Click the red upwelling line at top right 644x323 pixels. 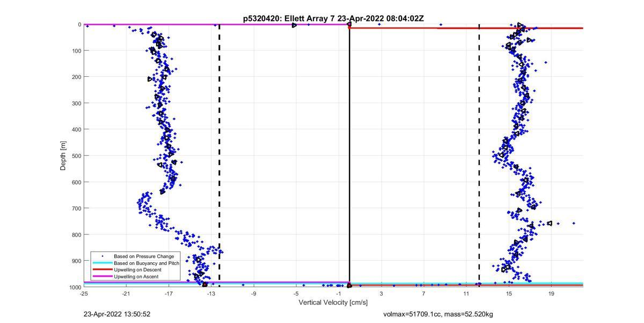(x=466, y=28)
